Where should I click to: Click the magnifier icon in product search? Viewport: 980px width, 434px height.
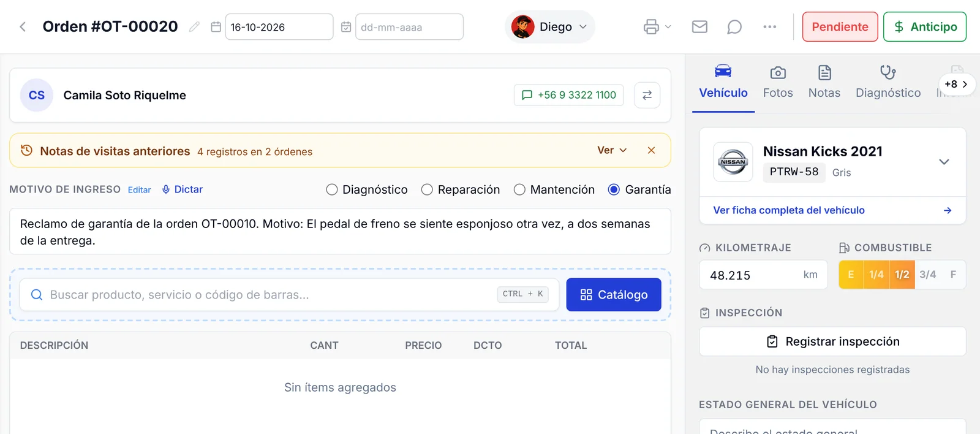tap(37, 295)
